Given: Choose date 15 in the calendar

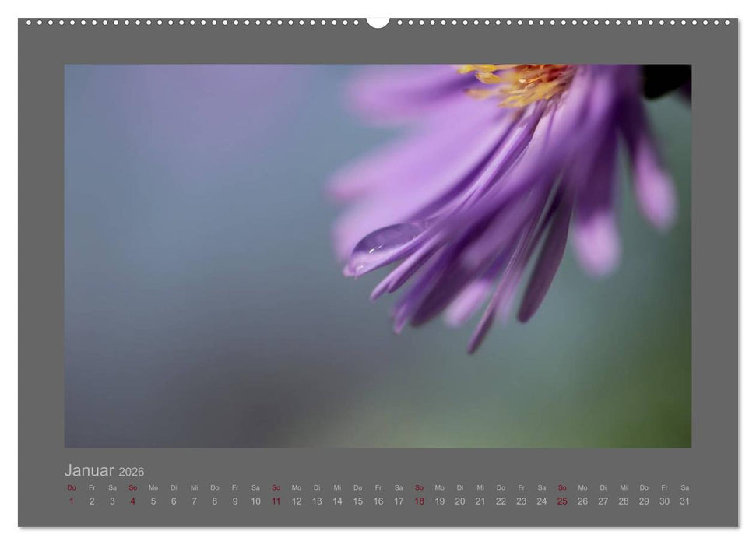Looking at the screenshot, I should click(x=357, y=501).
